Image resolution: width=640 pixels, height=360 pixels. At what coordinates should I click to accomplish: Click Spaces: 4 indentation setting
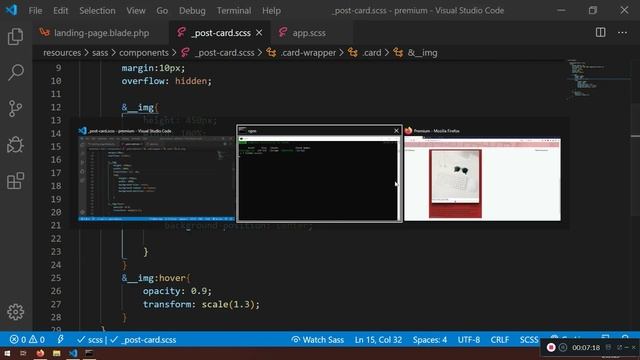[429, 340]
